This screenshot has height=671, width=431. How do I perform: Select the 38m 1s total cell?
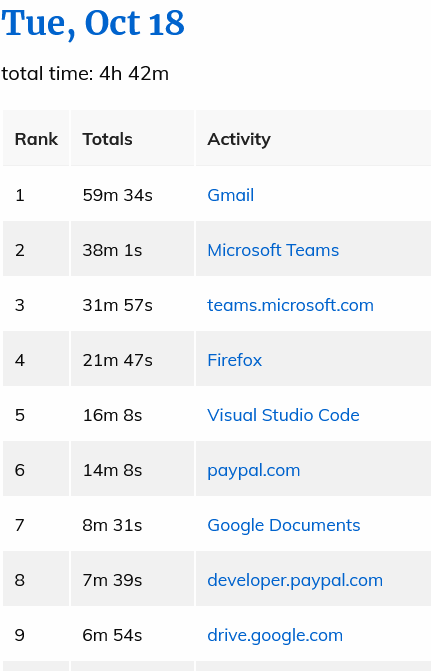click(132, 250)
